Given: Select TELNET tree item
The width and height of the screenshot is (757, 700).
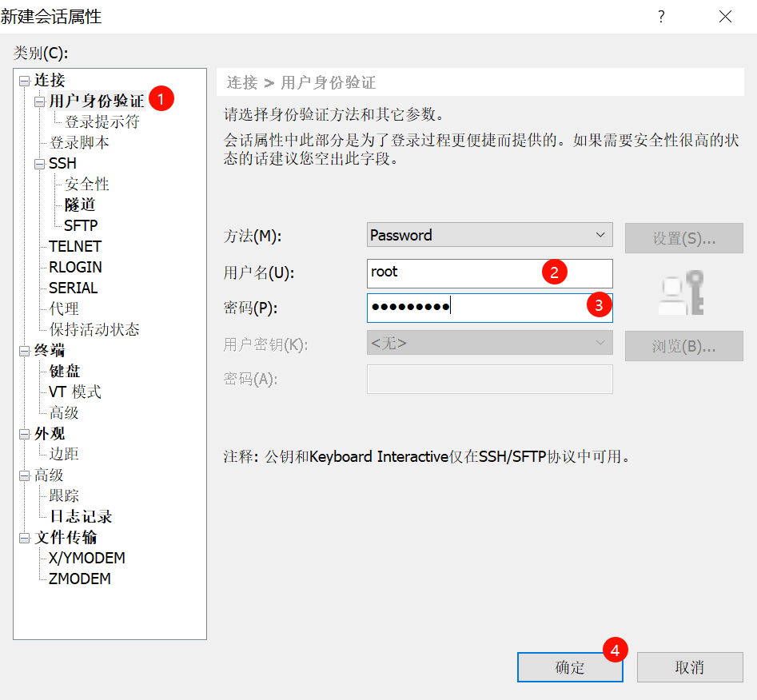Looking at the screenshot, I should (75, 246).
